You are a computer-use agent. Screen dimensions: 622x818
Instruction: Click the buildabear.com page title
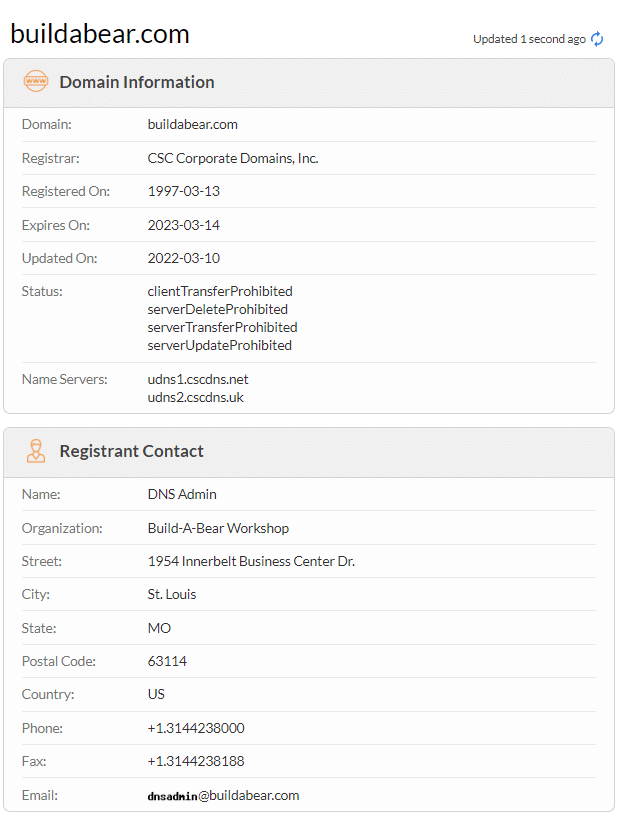click(x=100, y=34)
